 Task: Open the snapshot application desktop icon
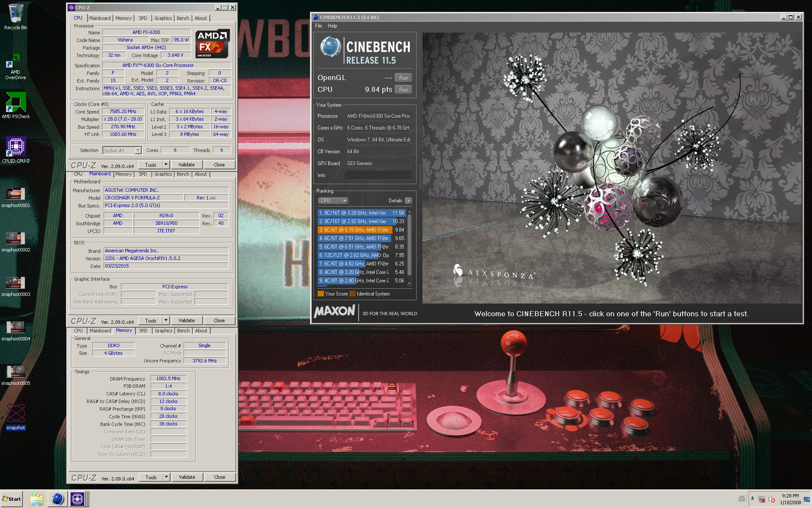(16, 417)
